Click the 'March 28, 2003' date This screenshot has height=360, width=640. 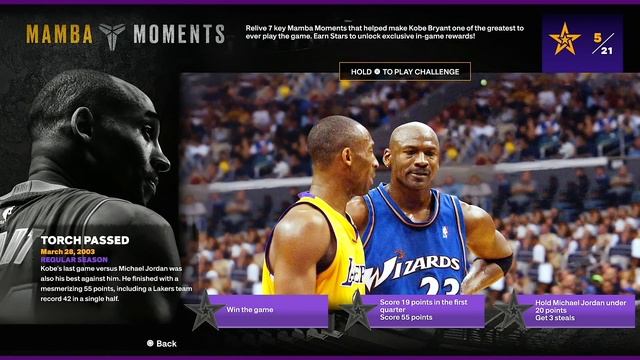(x=68, y=251)
